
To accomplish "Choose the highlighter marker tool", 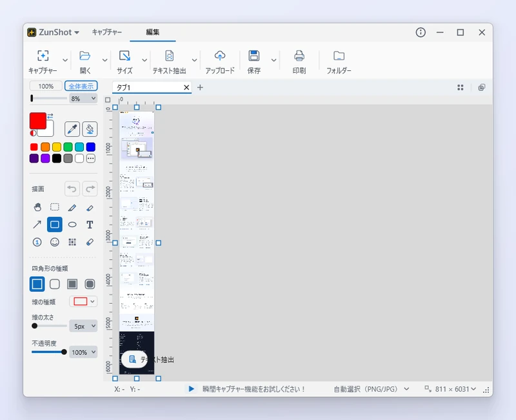I will pyautogui.click(x=90, y=207).
